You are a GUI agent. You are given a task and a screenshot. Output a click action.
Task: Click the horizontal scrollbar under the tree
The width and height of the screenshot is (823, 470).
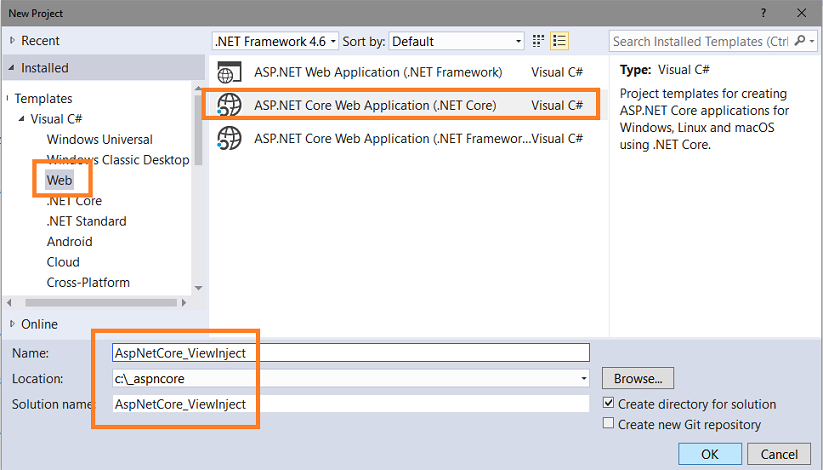101,302
